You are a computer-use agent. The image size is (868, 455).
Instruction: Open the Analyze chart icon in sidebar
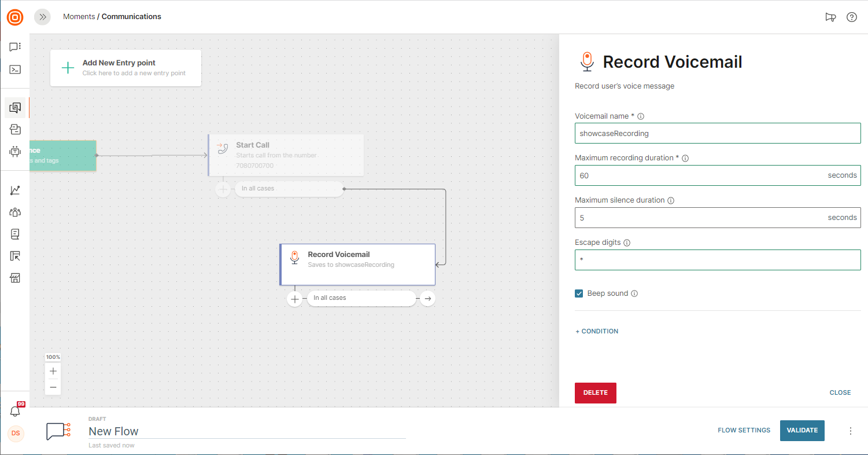pos(15,190)
